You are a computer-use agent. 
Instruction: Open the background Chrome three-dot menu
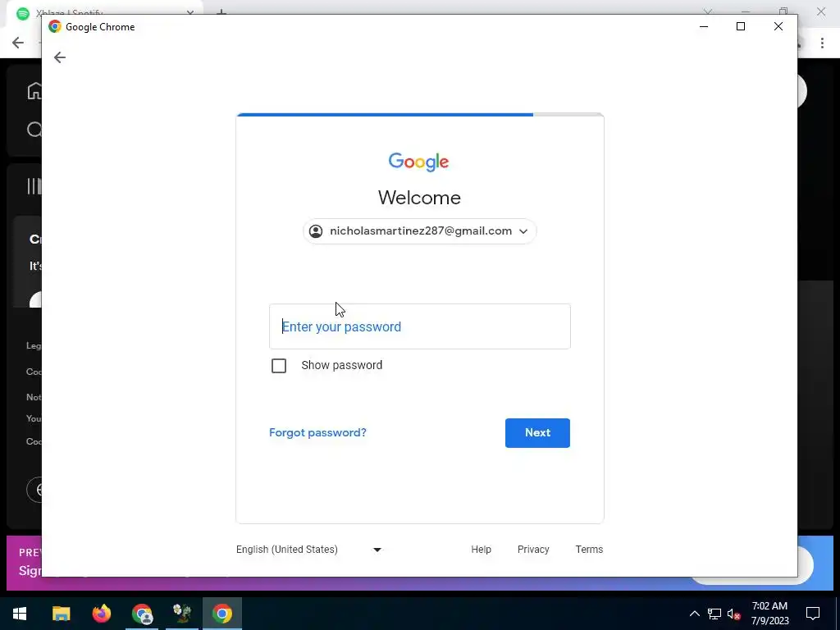point(822,43)
